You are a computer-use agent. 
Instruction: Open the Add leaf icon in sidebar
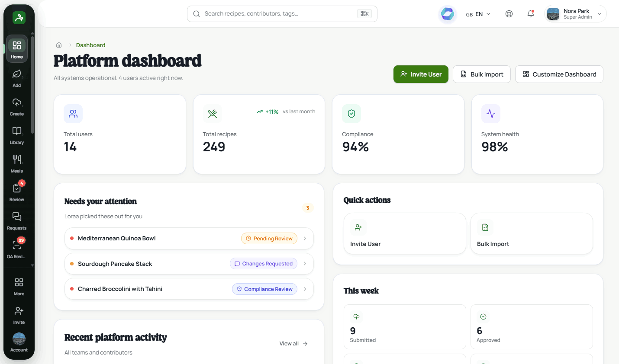[x=17, y=74]
